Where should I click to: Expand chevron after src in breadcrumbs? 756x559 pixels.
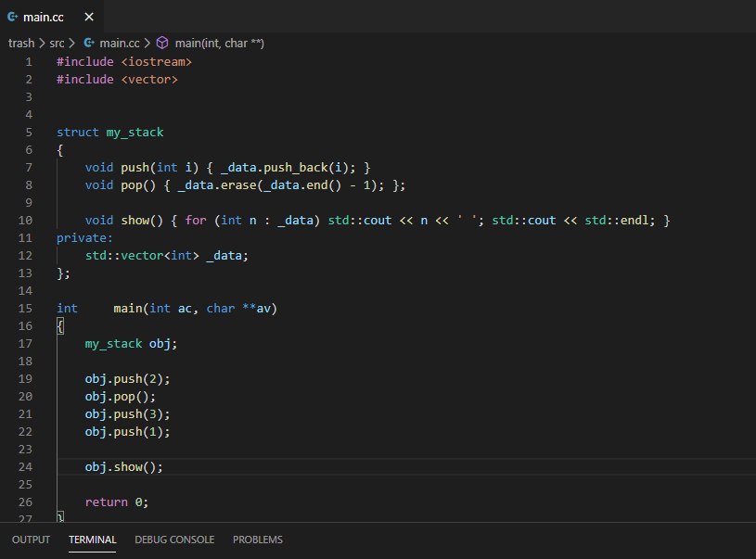coord(71,44)
